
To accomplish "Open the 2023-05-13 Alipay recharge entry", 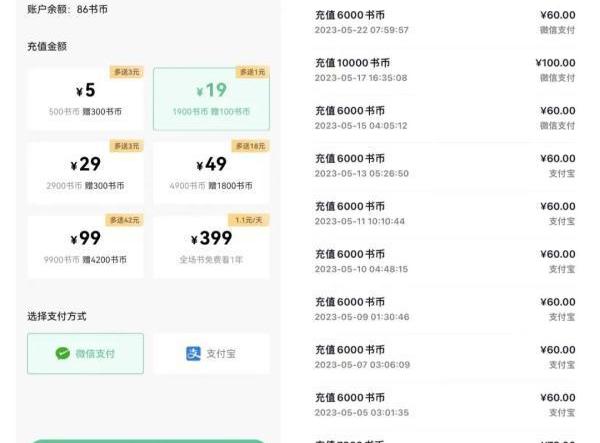I will [x=445, y=166].
